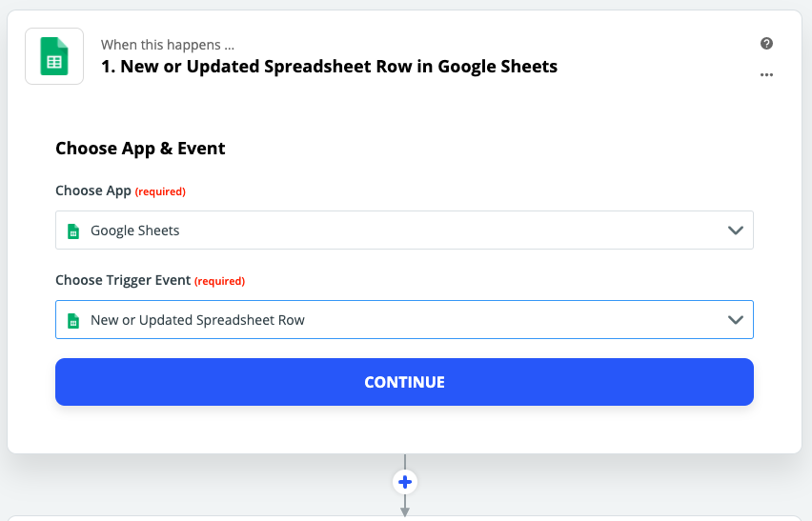Click the 'Choose Trigger Event' field label

click(x=123, y=281)
